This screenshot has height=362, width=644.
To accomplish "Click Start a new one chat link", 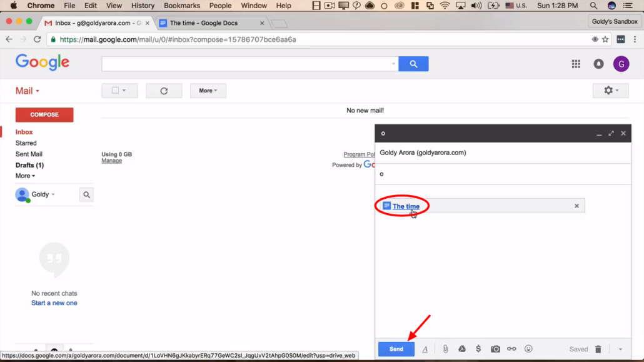I will click(x=54, y=303).
